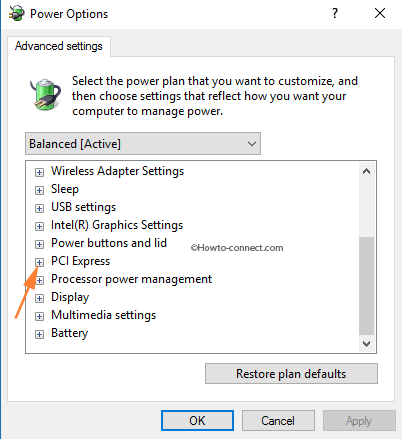Expand the Sleep plus icon

39,190
